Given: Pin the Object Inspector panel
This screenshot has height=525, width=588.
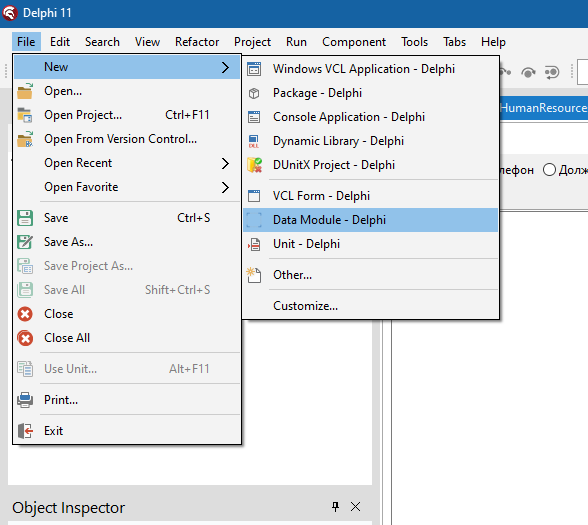Looking at the screenshot, I should pos(336,507).
